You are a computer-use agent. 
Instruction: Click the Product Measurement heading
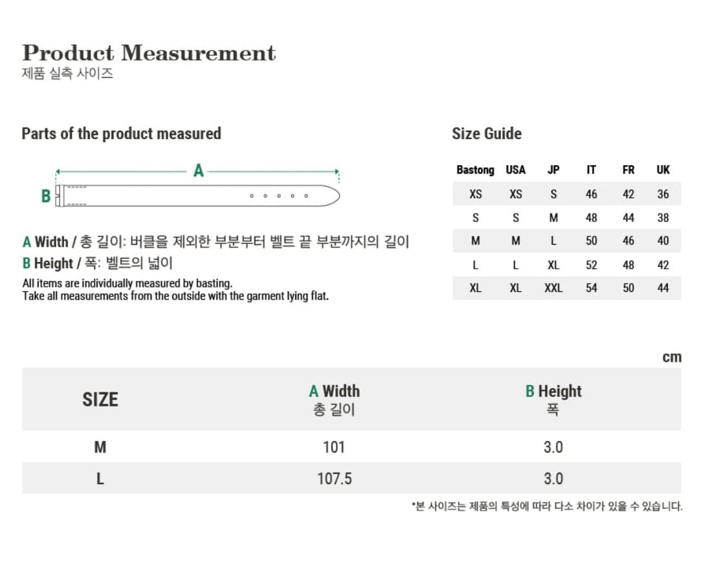coord(149,52)
